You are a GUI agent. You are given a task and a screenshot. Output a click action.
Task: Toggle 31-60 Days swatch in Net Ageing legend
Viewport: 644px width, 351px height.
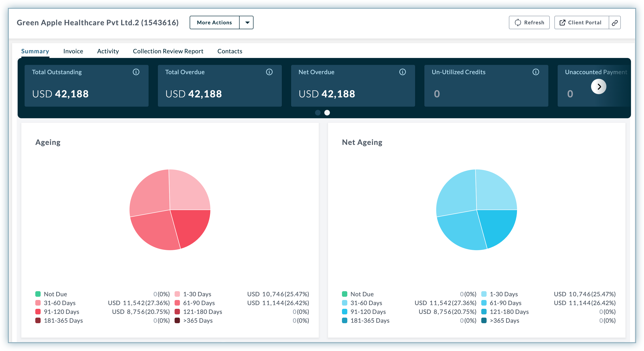(x=345, y=303)
